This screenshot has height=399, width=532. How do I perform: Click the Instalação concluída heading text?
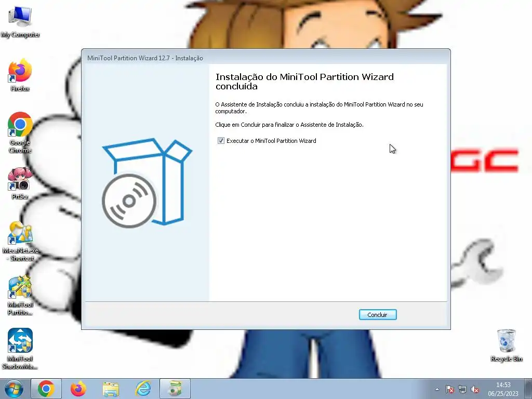click(304, 82)
